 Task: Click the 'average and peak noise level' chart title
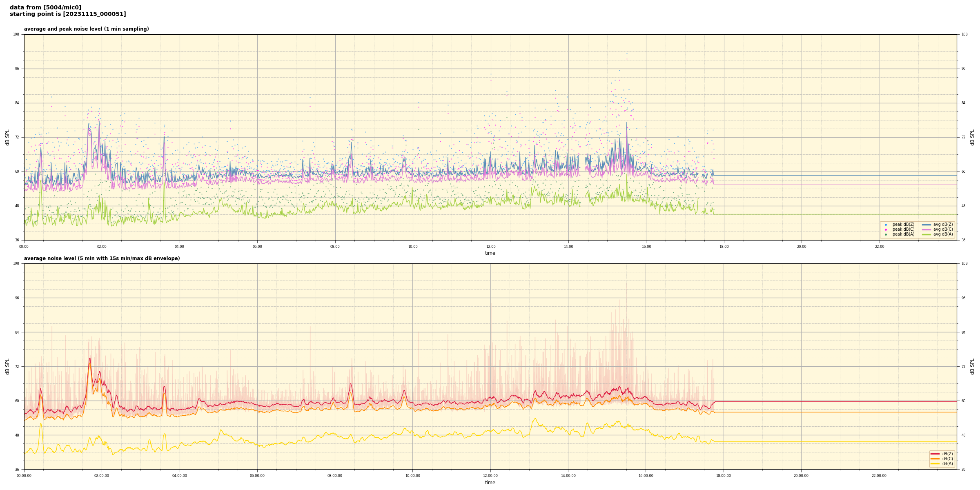(x=86, y=29)
